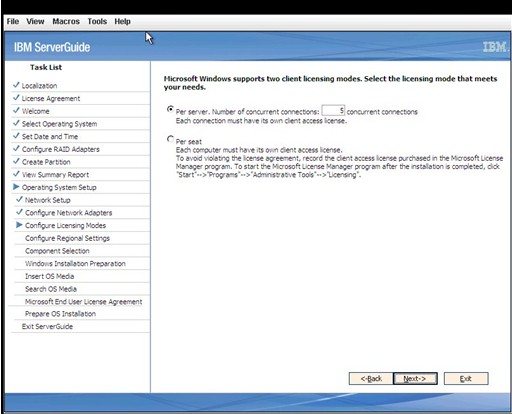The width and height of the screenshot is (512, 414).
Task: Select Exit ServerGuide in task list
Action: pos(47,327)
